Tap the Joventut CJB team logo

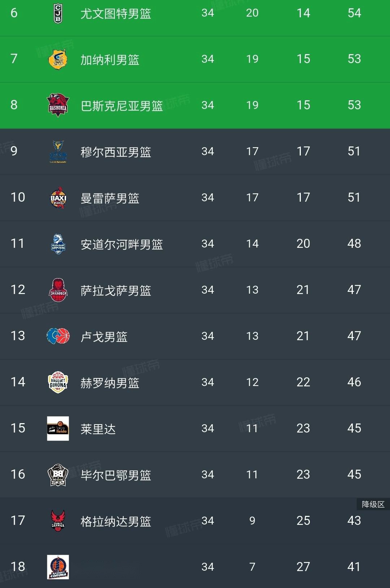point(58,13)
